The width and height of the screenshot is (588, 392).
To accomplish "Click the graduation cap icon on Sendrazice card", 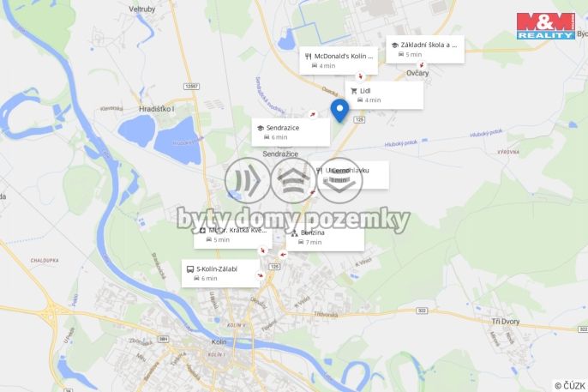I will [x=261, y=128].
